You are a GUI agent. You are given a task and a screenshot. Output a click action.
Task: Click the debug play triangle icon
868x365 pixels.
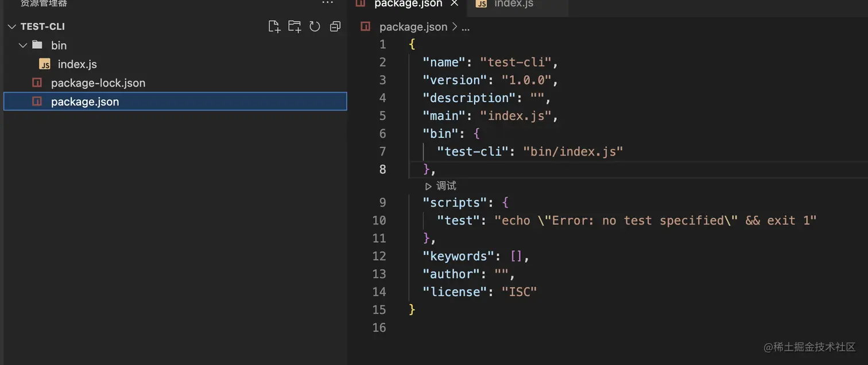(x=428, y=186)
